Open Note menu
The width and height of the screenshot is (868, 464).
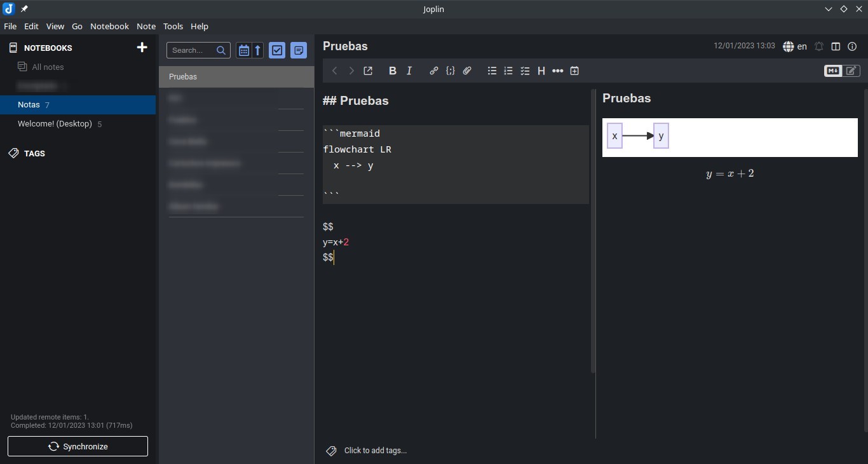coord(146,26)
